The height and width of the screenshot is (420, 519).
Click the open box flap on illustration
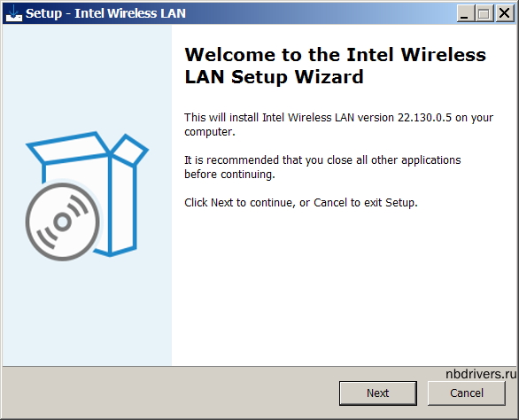[68, 147]
